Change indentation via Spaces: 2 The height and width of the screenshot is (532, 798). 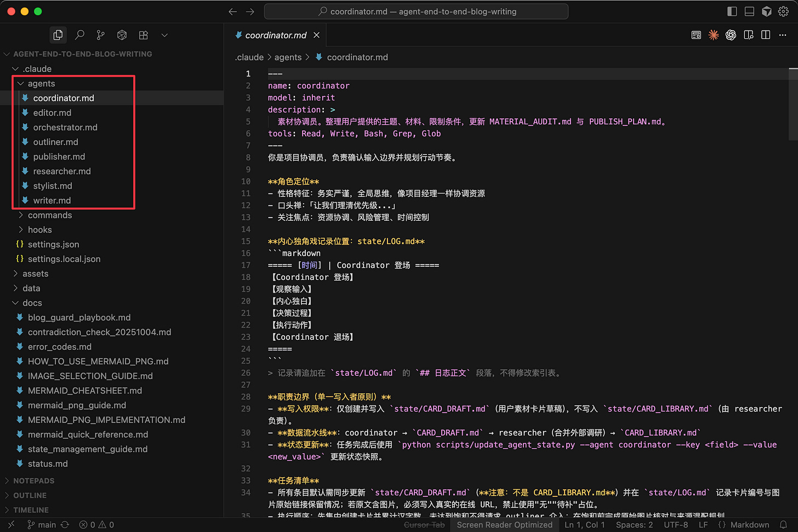[634, 525]
